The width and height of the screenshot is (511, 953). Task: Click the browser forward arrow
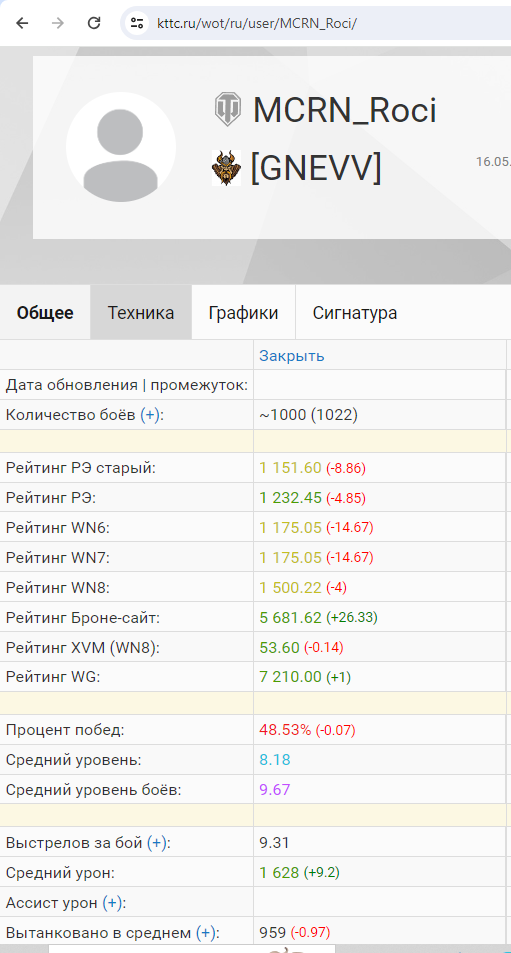pyautogui.click(x=58, y=23)
